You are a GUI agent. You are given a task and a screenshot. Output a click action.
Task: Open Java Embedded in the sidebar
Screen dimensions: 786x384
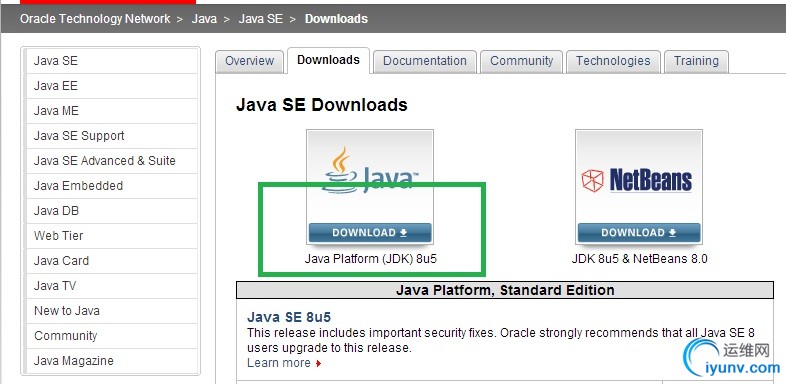112,186
